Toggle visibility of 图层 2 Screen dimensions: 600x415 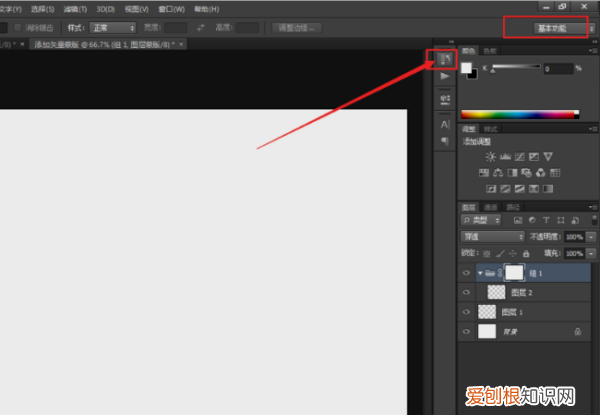point(467,292)
